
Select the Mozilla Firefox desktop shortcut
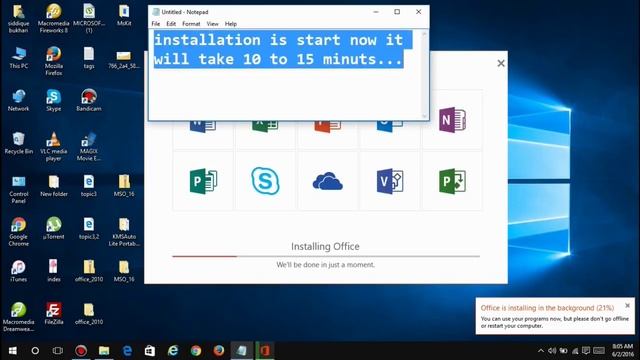pyautogui.click(x=53, y=61)
